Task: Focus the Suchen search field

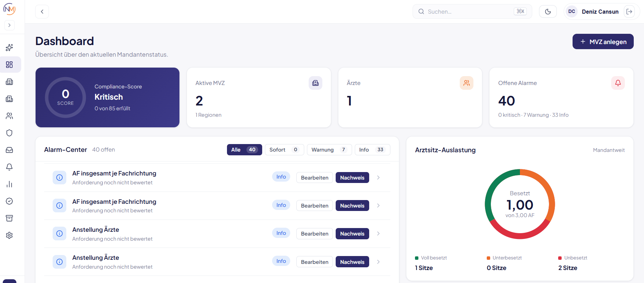Action: coord(472,12)
